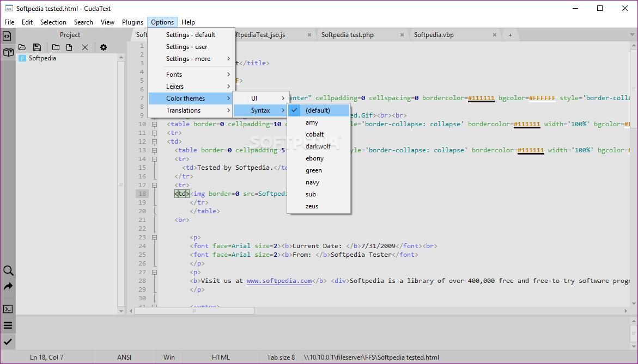The height and width of the screenshot is (364, 638).
Task: Open the Code Tree sidebar panel
Action: coord(7,36)
